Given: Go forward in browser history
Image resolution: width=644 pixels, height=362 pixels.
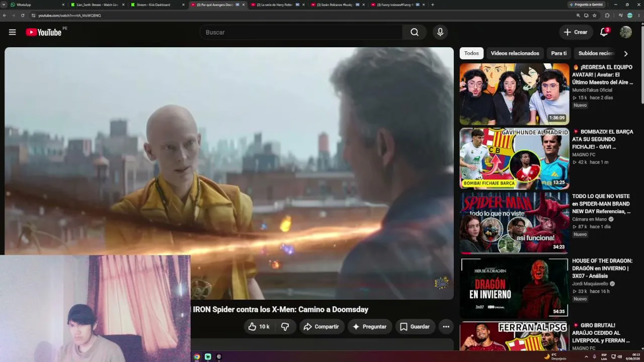Looking at the screenshot, I should [14, 16].
